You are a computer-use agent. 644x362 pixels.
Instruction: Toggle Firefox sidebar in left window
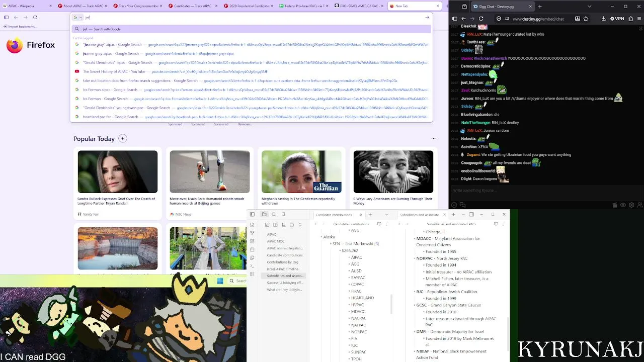tap(7, 18)
